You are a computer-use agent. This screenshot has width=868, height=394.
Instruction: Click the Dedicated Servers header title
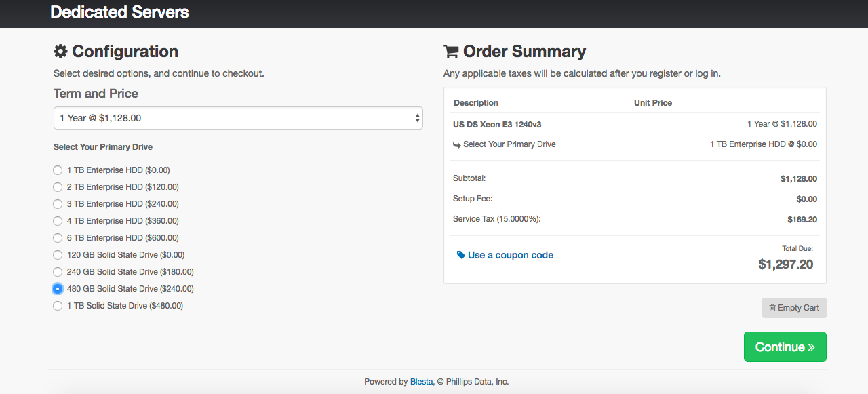tap(119, 12)
